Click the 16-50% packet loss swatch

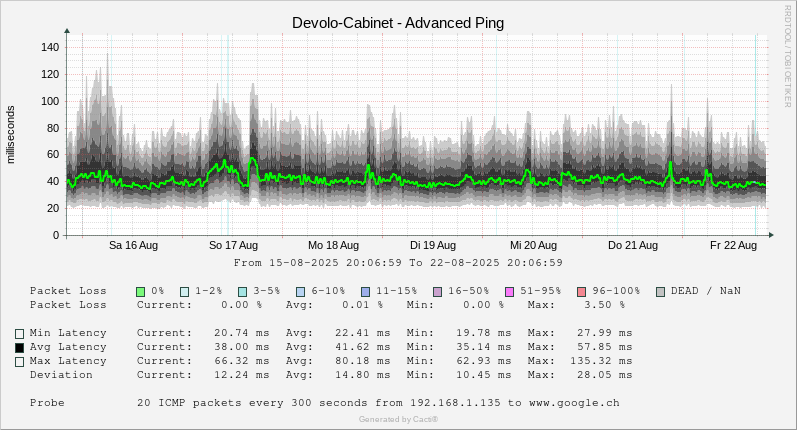pos(438,292)
